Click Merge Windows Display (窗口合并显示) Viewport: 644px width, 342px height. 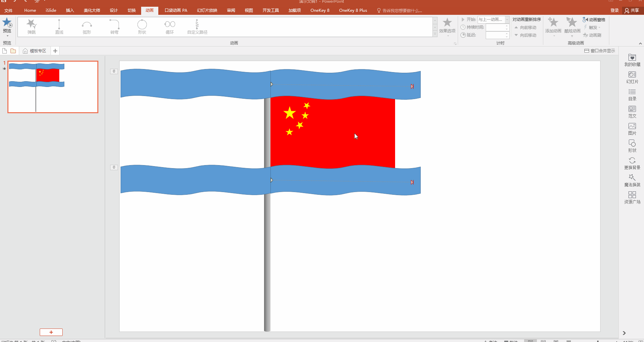click(600, 51)
